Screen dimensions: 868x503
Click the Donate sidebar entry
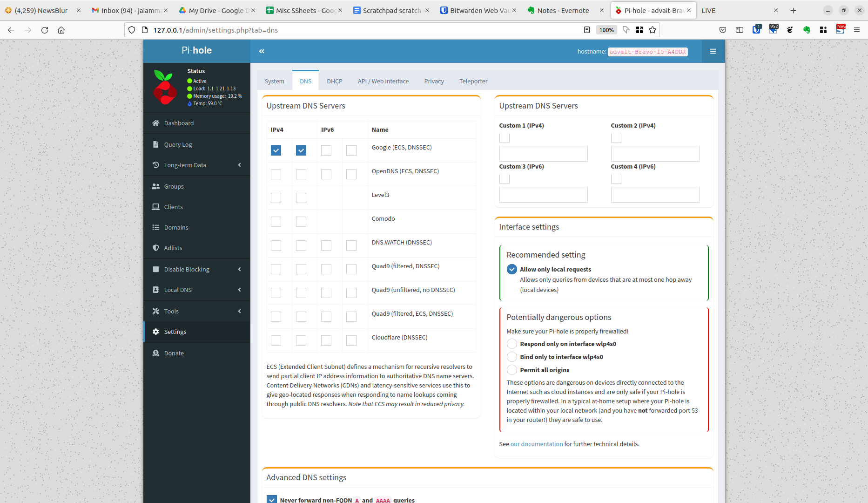click(174, 353)
